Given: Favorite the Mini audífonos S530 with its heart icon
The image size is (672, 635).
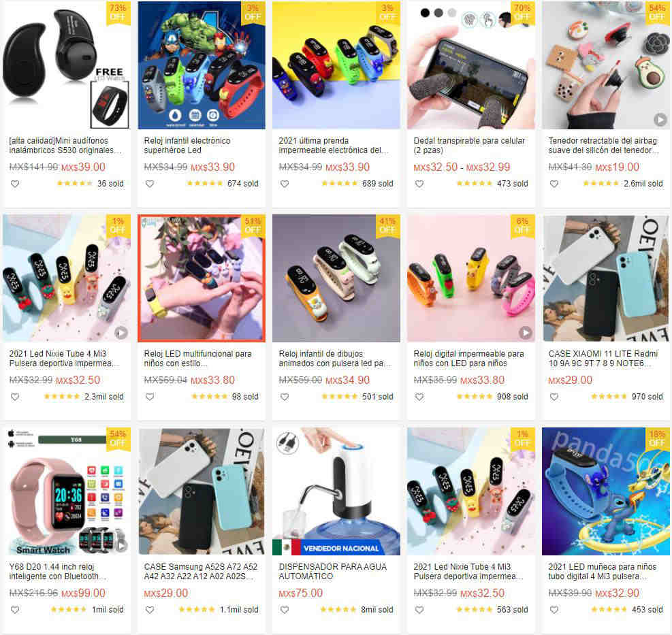Looking at the screenshot, I should coord(15,184).
